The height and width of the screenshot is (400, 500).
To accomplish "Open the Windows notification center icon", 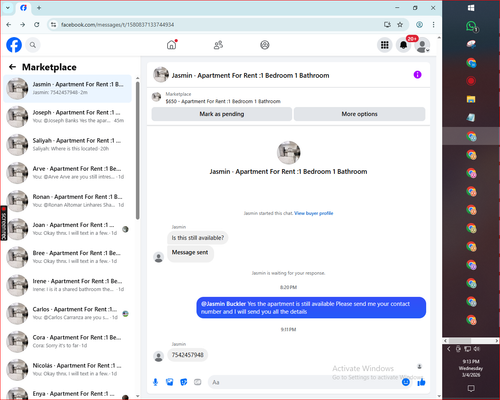I will [471, 388].
